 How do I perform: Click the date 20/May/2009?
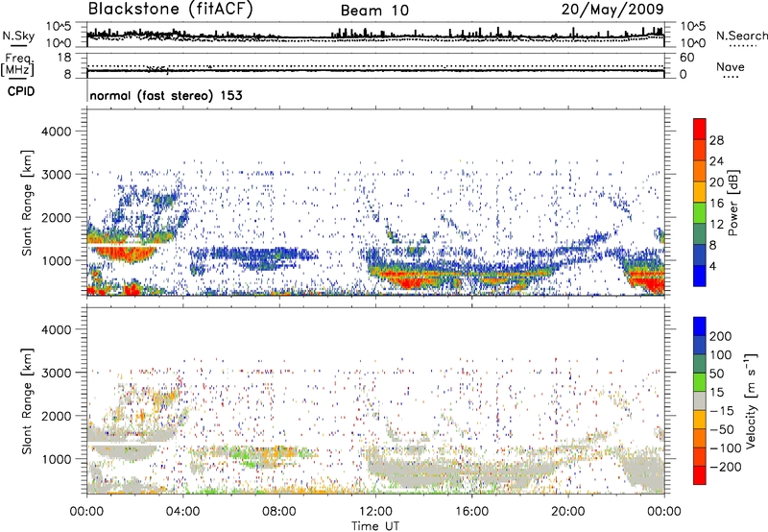coord(612,10)
